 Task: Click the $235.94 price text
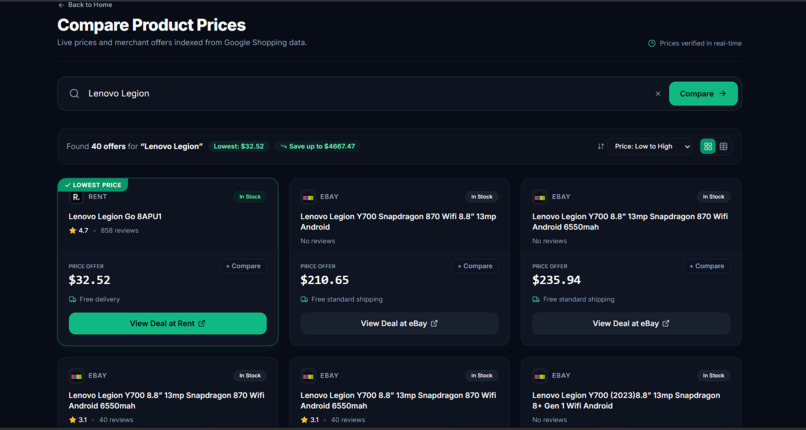(x=557, y=280)
